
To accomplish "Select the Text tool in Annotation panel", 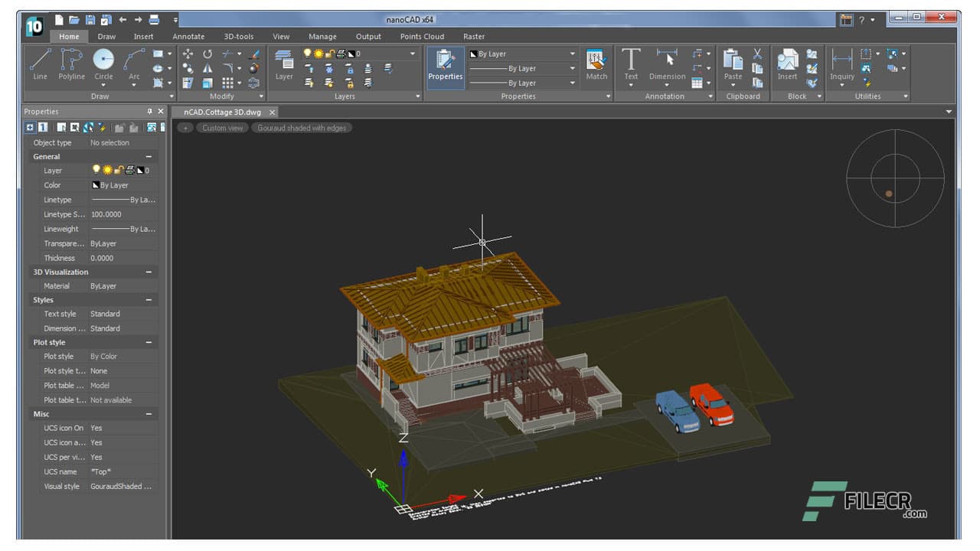I will [x=631, y=61].
